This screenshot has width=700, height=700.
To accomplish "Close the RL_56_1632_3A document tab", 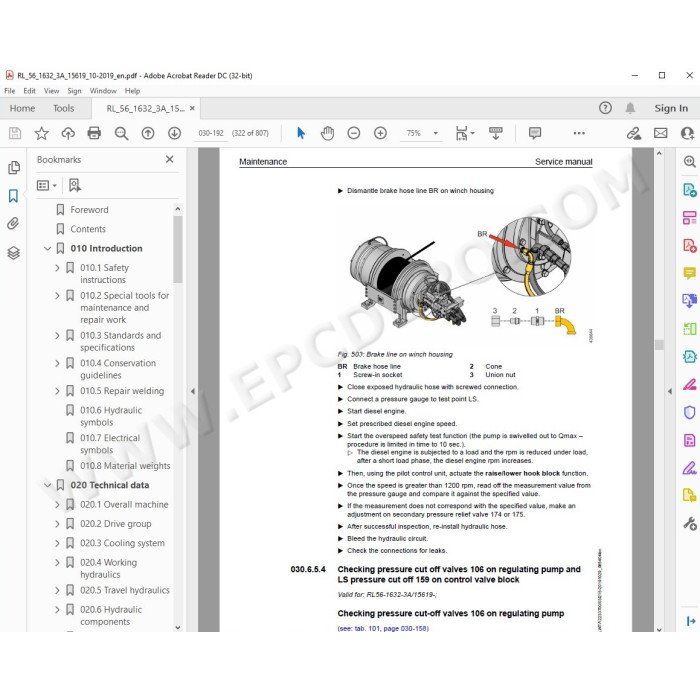I will [x=192, y=108].
